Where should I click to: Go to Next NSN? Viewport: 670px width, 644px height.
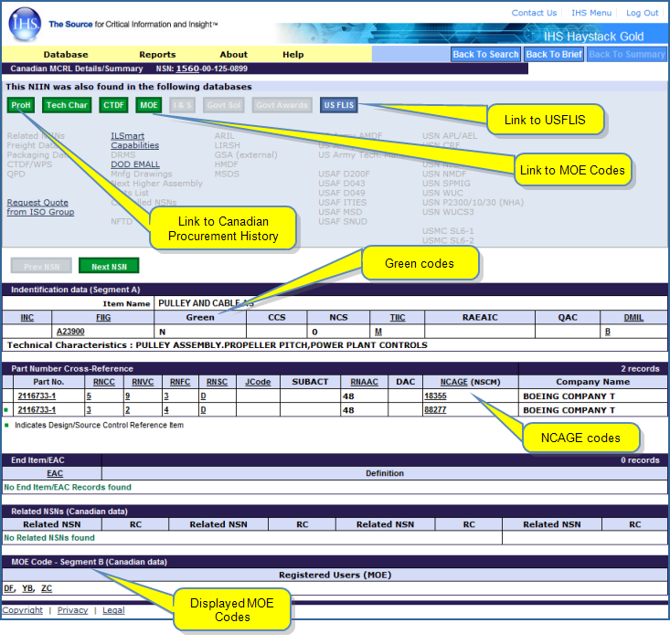pyautogui.click(x=109, y=267)
